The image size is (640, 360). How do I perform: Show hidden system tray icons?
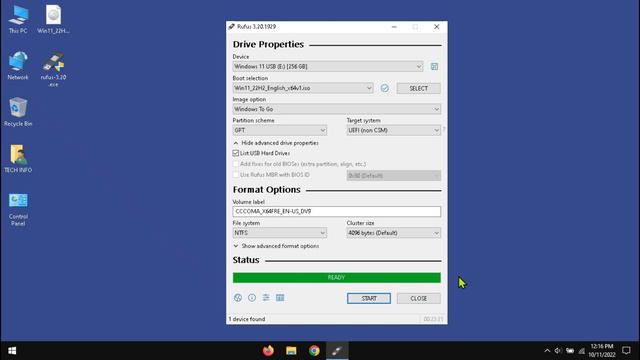(547, 351)
